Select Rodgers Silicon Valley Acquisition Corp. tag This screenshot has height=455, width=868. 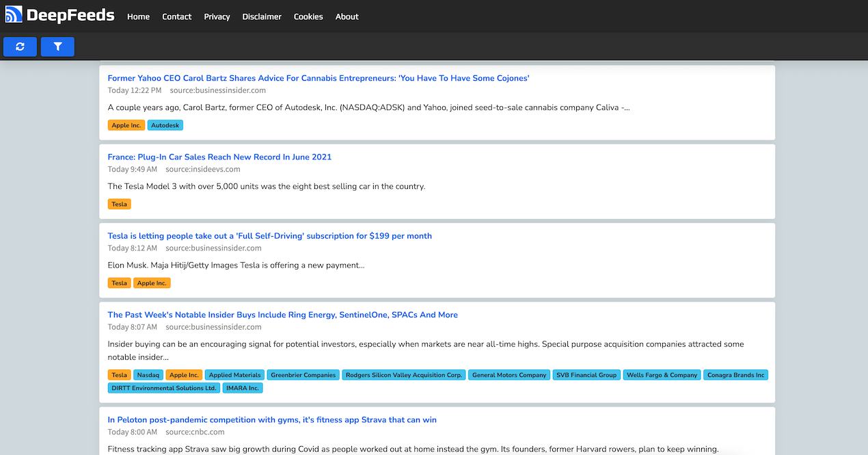(404, 375)
